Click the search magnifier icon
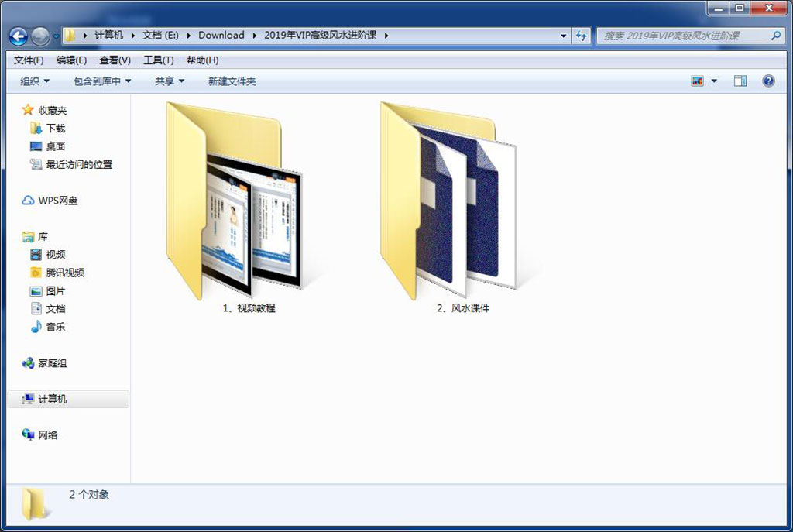 [x=776, y=36]
